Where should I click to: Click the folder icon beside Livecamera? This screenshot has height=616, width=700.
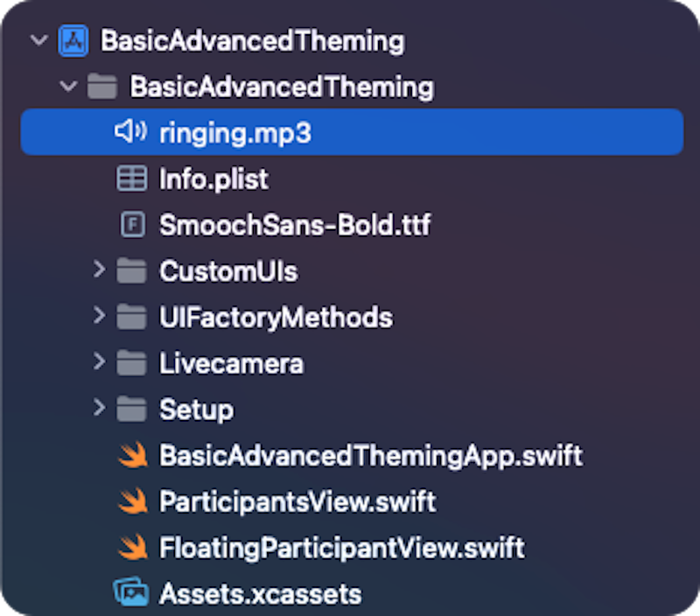[132, 363]
